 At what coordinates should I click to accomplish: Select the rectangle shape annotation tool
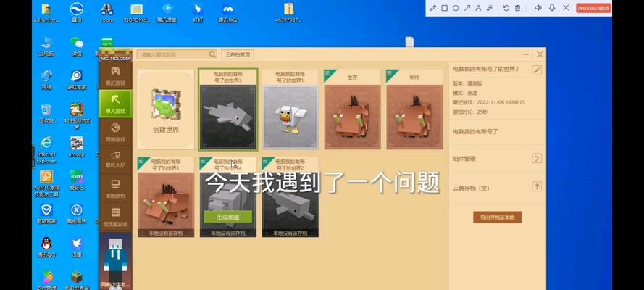point(444,8)
